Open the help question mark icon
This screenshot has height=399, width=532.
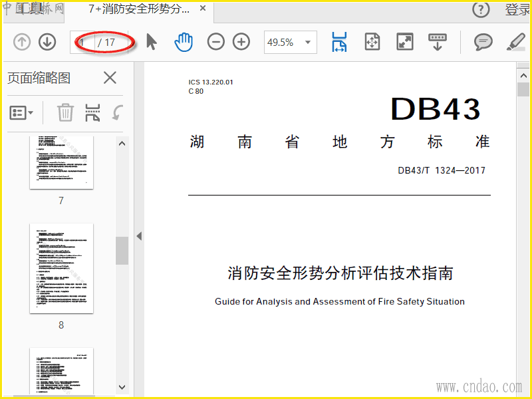click(x=481, y=10)
